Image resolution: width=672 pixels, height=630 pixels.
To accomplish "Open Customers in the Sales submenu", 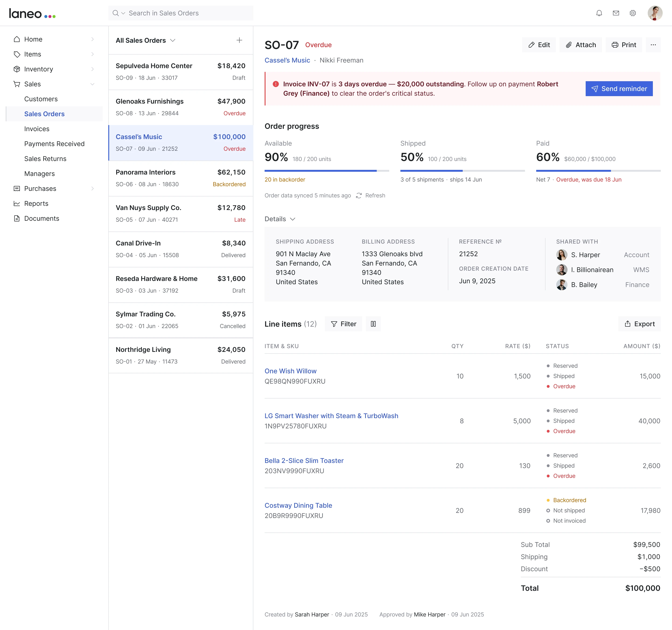I will click(41, 99).
